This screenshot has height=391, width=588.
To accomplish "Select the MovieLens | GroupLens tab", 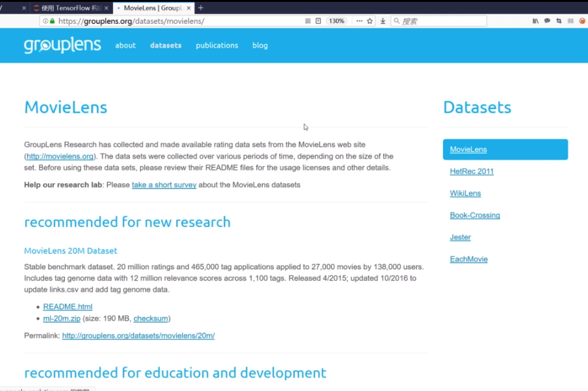I will tap(153, 8).
